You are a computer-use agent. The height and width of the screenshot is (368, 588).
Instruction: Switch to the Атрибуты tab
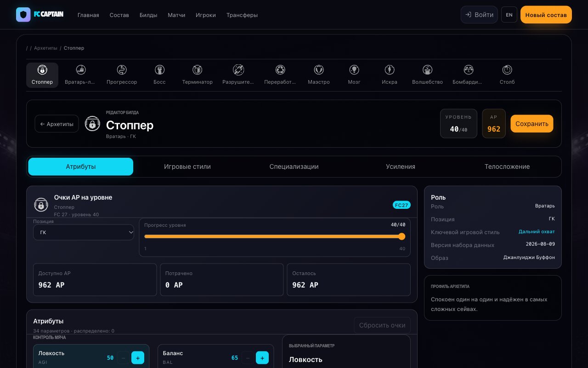[x=81, y=167]
